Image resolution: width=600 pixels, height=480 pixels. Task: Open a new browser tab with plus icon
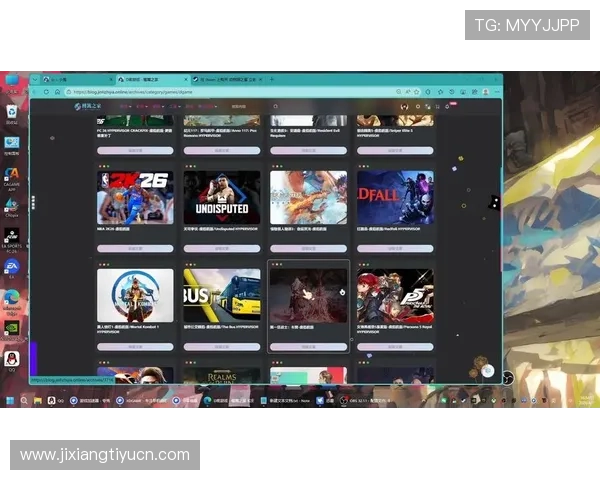272,79
